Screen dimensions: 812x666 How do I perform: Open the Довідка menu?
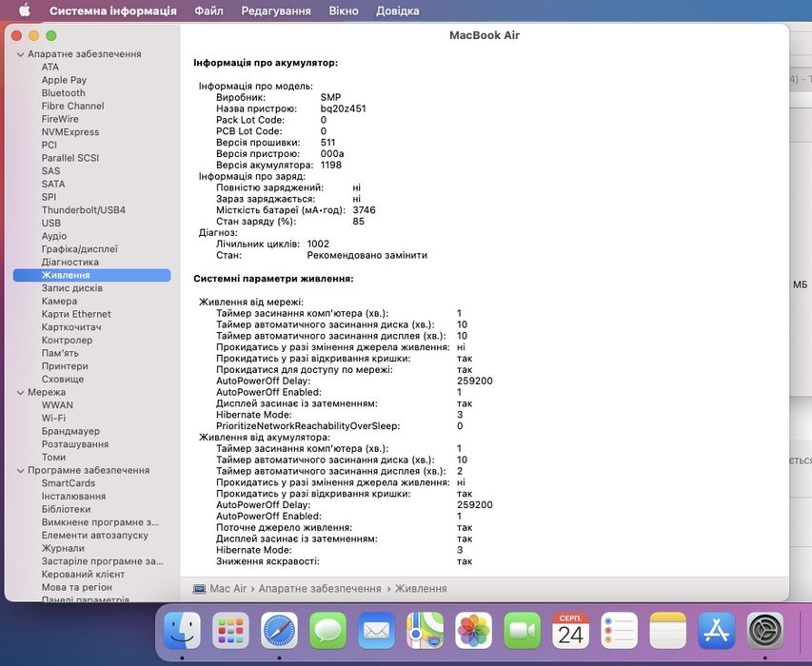[x=398, y=10]
